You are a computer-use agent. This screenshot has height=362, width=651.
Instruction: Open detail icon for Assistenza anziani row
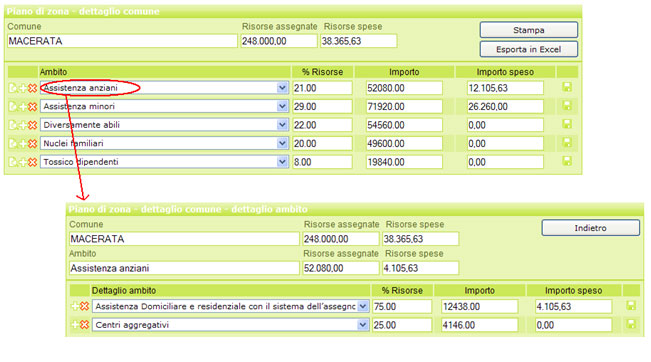pos(13,88)
